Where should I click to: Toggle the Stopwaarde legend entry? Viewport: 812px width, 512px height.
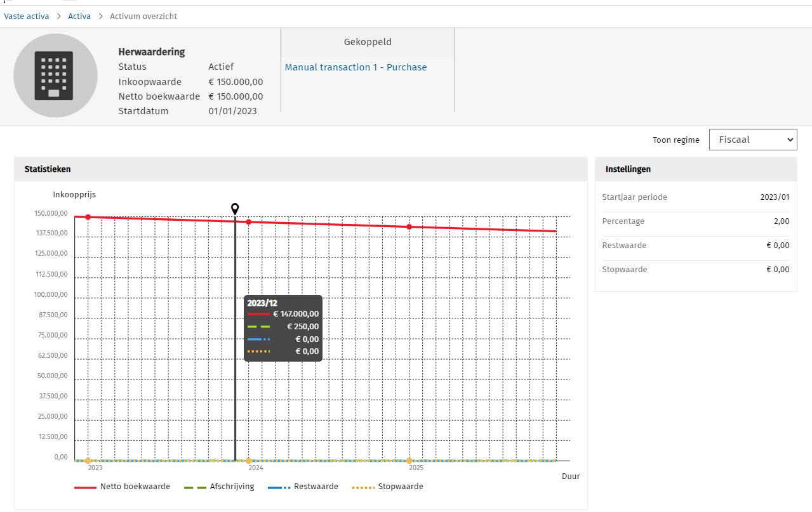387,487
